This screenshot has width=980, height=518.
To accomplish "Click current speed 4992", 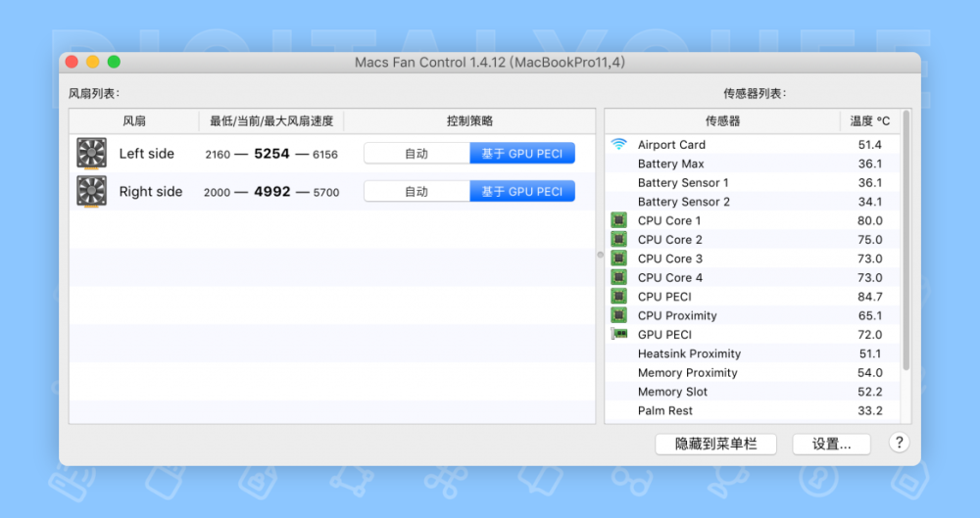I will point(271,192).
